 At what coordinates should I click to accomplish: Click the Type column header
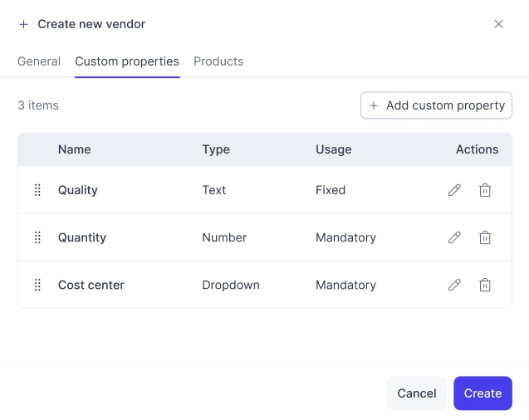(216, 149)
